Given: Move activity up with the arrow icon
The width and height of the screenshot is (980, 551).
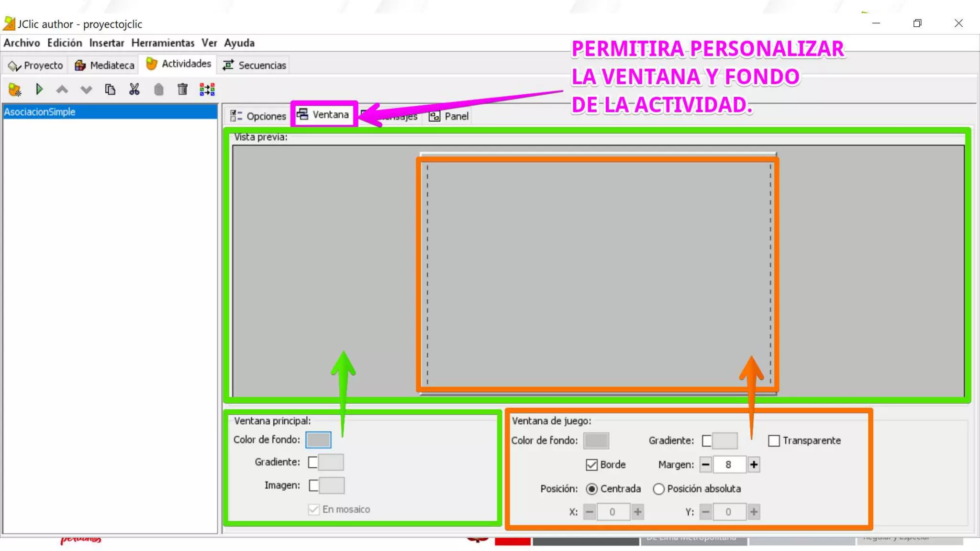Looking at the screenshot, I should click(x=62, y=89).
